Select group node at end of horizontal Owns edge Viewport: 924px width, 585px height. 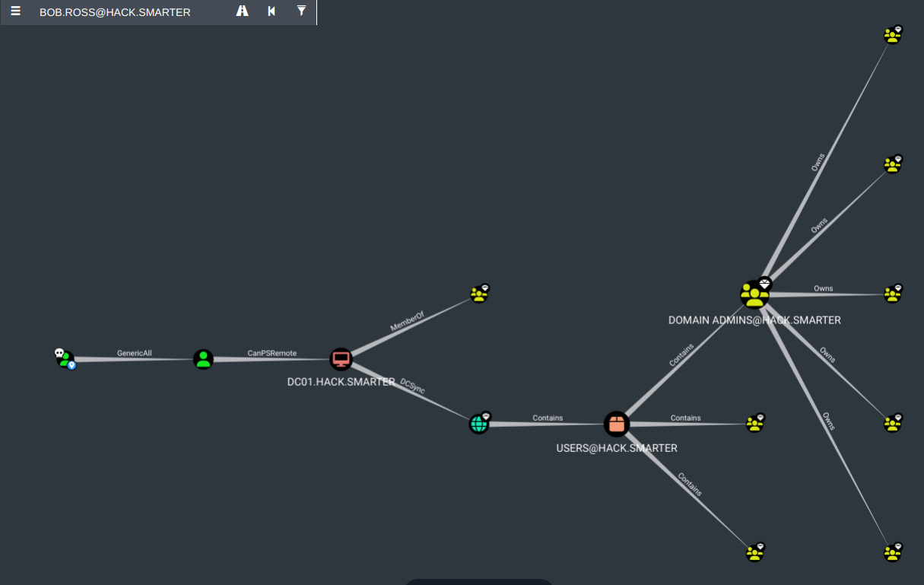pos(893,294)
